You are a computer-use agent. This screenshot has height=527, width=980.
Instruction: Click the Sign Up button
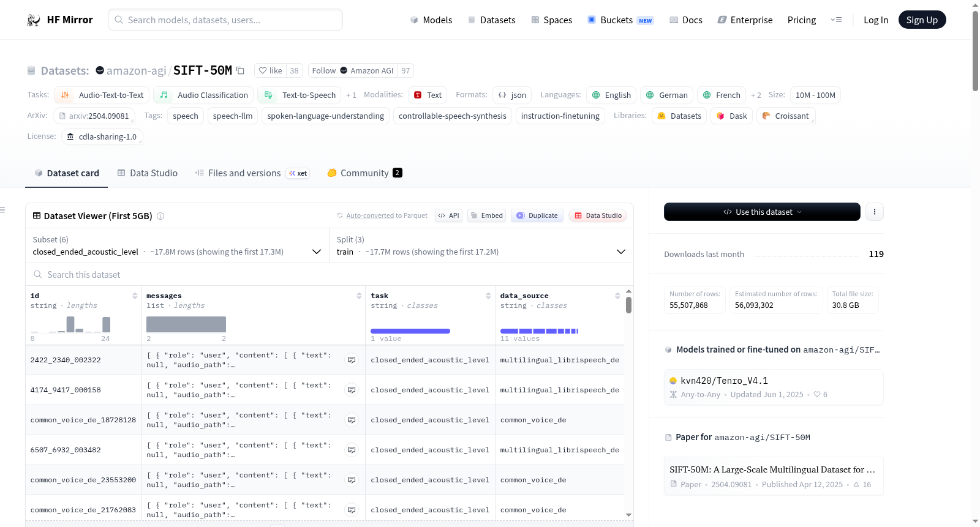click(x=922, y=20)
